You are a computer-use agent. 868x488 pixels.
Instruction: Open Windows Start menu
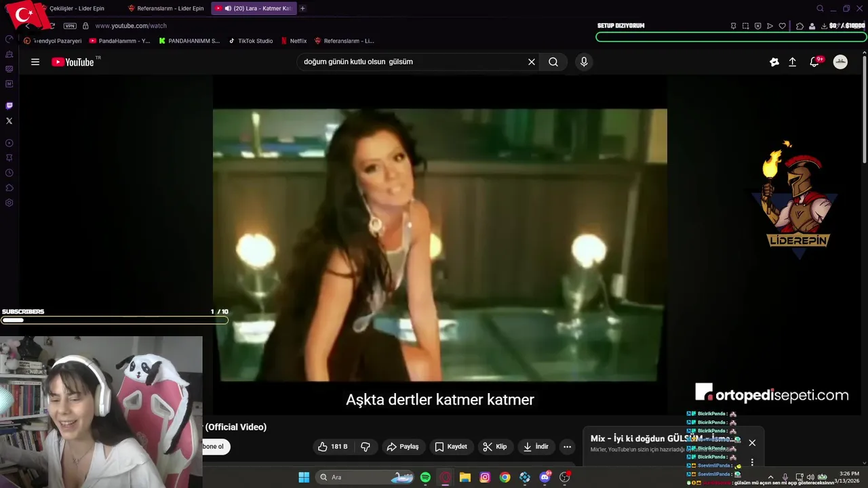[304, 477]
